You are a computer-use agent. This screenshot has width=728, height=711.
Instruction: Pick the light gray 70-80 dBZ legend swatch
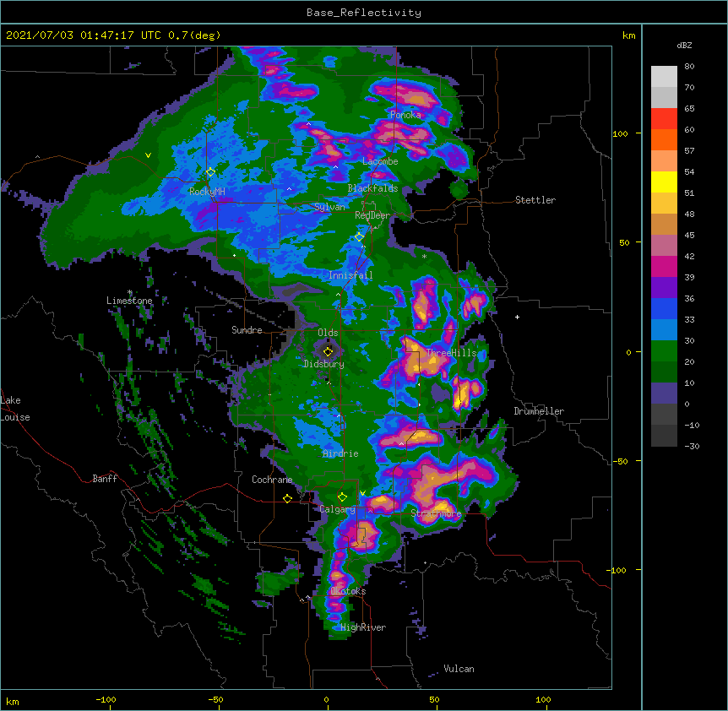tap(664, 77)
